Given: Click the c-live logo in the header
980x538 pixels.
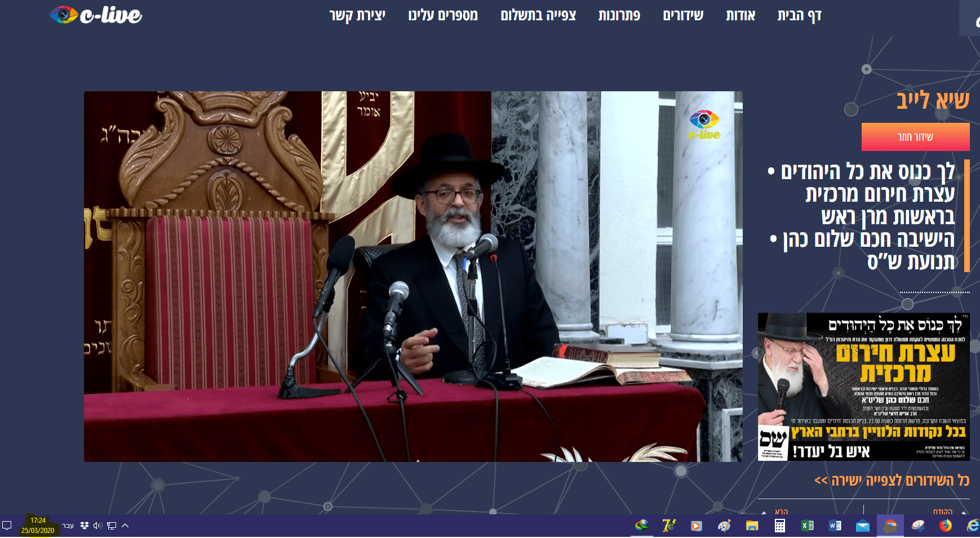Looking at the screenshot, I should click(x=96, y=15).
